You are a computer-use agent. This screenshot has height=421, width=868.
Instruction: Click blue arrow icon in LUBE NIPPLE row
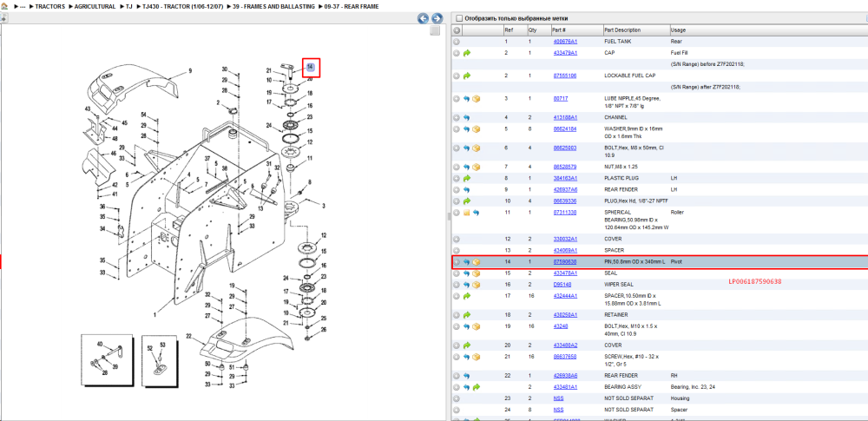click(x=467, y=99)
